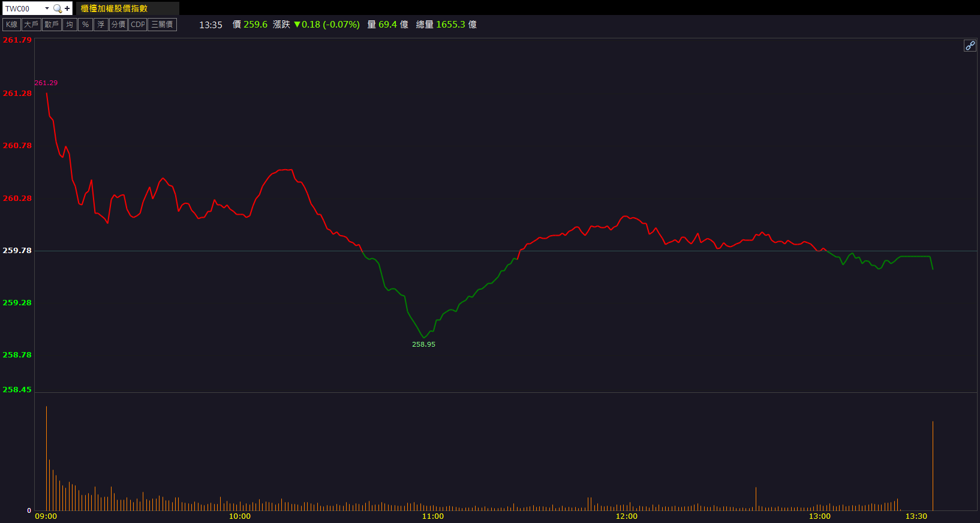Toggle the 均 average line
The height and width of the screenshot is (523, 980).
pos(70,25)
